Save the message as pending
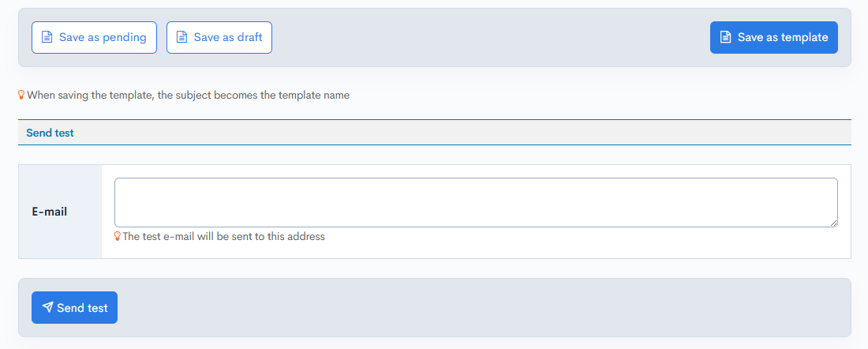Screen dimensions: 868x349 coord(94,37)
